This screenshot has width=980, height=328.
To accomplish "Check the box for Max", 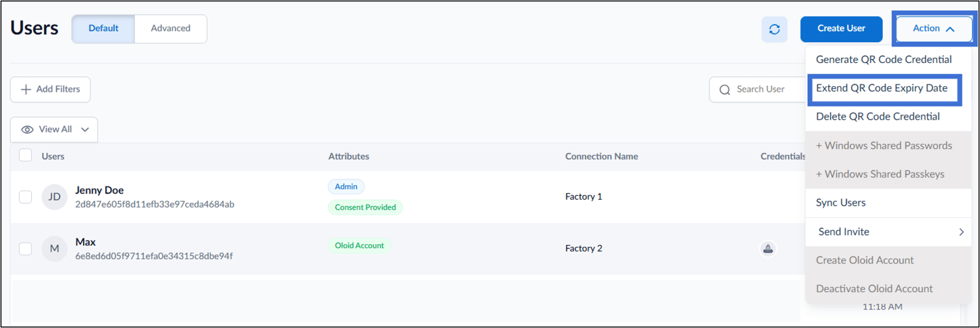I will (x=26, y=248).
